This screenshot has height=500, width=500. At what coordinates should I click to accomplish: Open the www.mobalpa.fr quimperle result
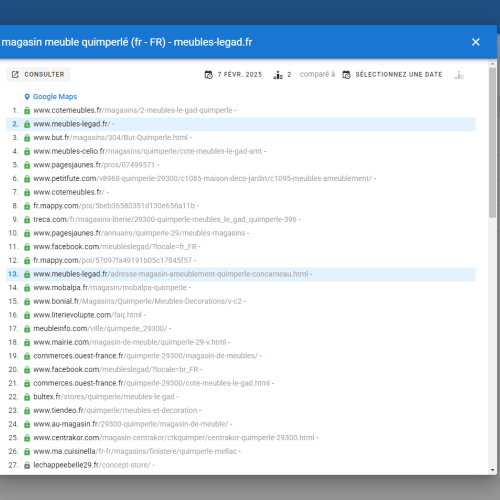point(110,288)
